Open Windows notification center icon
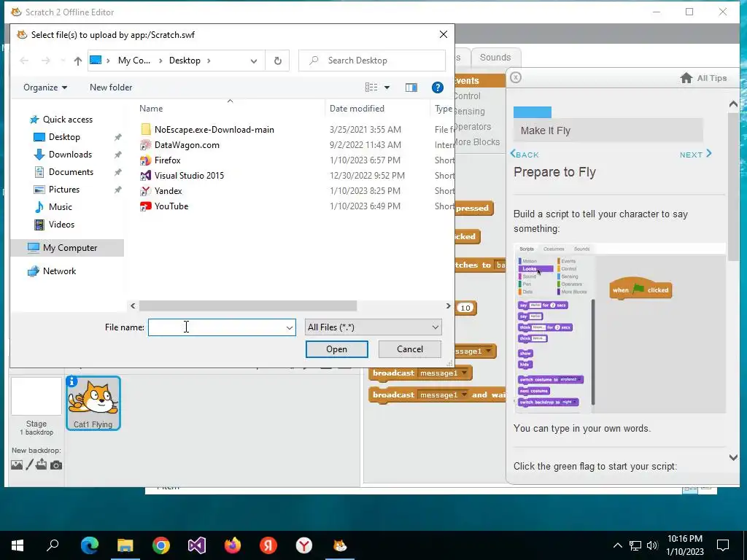The image size is (747, 560). 723,545
